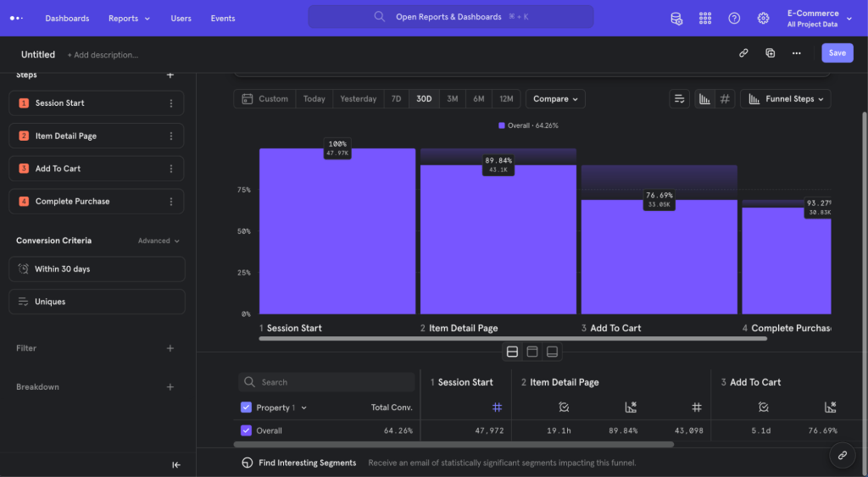This screenshot has height=477, width=868.
Task: Switch to number view hash icon
Action: (x=725, y=99)
